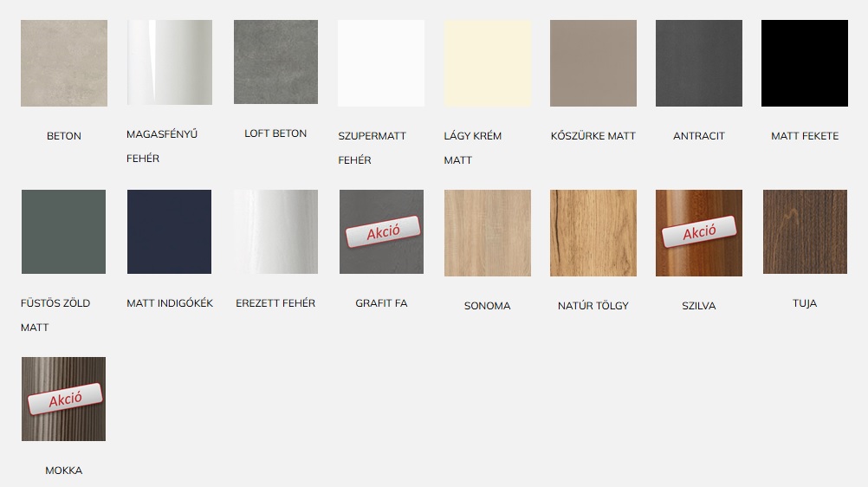Select the Kőszürke Matt swatch
Screen dimensions: 868x487
point(593,63)
